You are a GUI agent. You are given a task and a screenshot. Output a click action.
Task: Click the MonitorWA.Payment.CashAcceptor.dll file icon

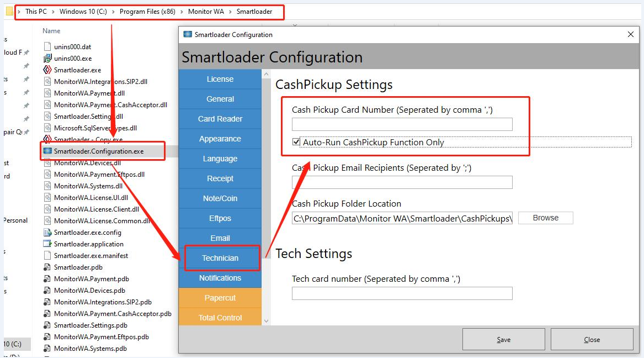47,104
